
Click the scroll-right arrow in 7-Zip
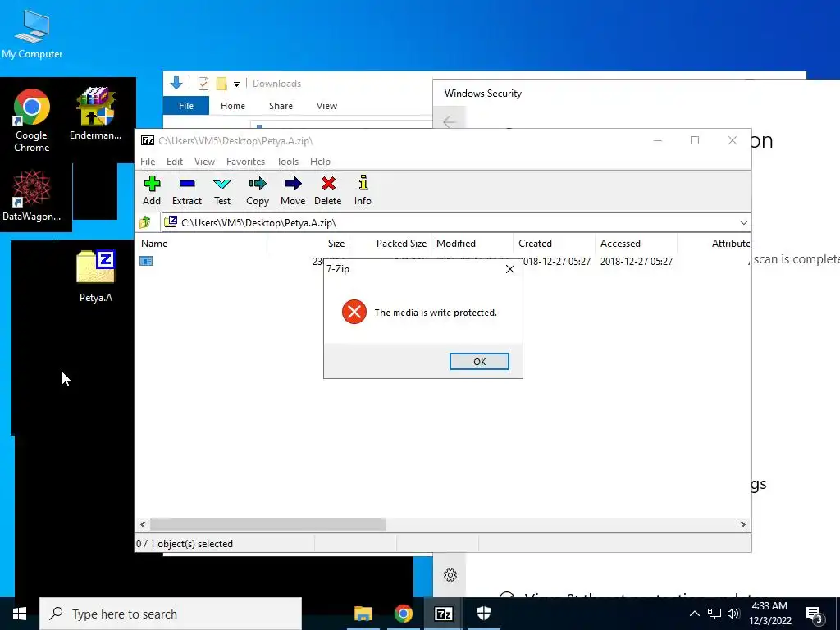pos(742,524)
